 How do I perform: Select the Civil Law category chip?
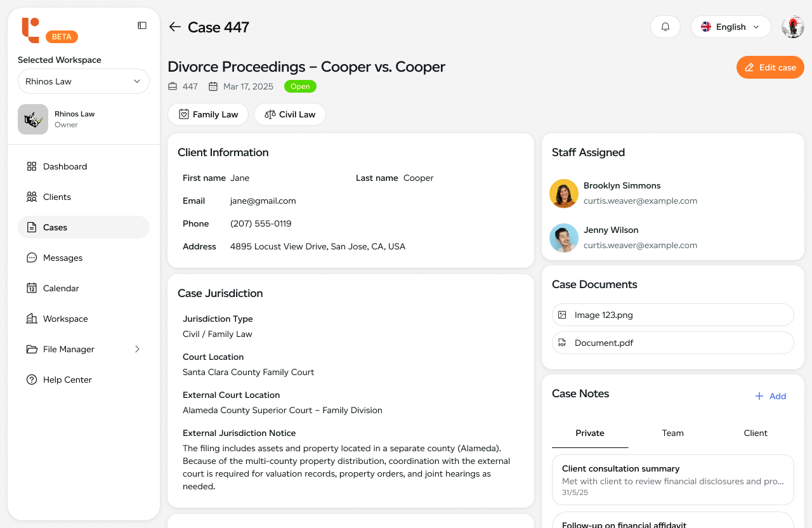click(x=290, y=114)
